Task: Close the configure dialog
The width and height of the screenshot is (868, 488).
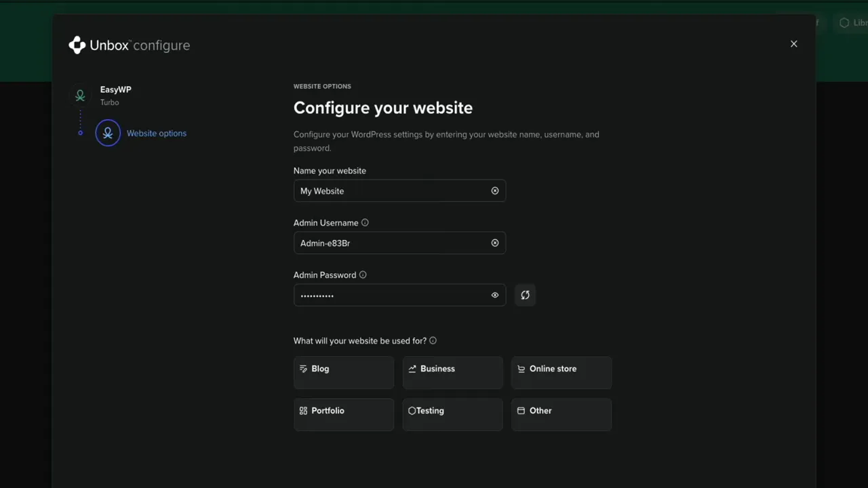Action: click(x=794, y=44)
